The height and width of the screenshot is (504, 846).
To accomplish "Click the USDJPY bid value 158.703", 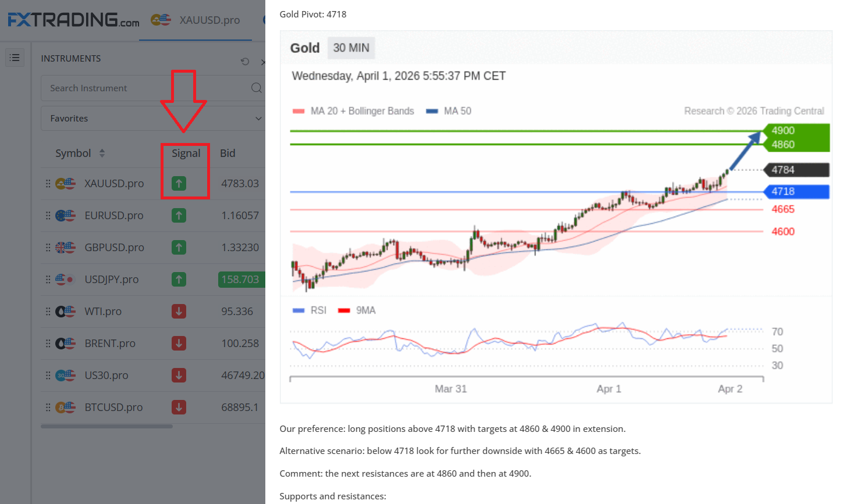I will click(x=240, y=280).
